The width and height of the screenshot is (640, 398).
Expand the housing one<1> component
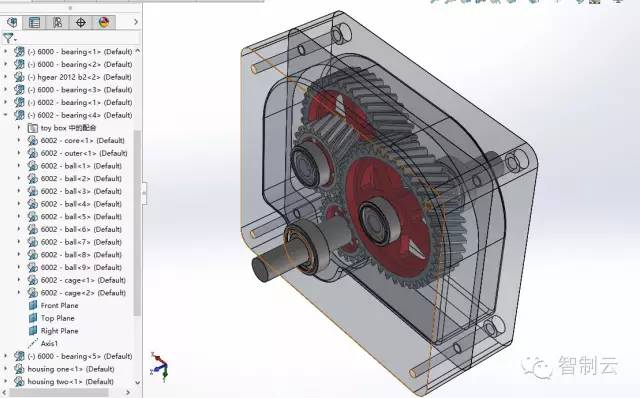tap(6, 369)
